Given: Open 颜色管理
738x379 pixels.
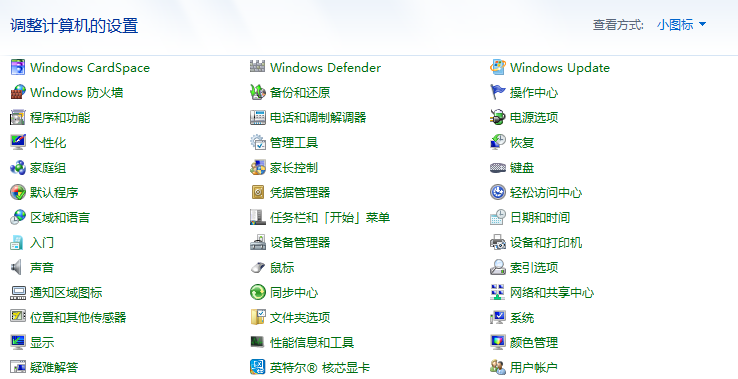Looking at the screenshot, I should (x=534, y=342).
